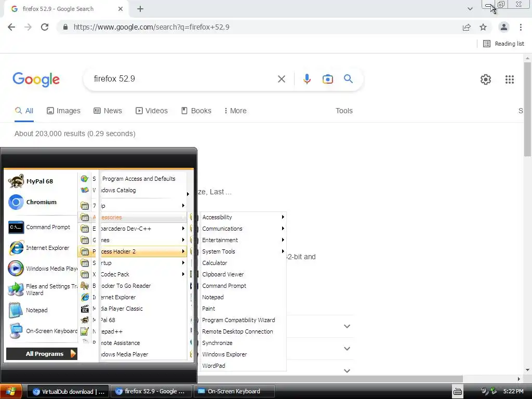Switch to Videos results tab

tap(151, 111)
